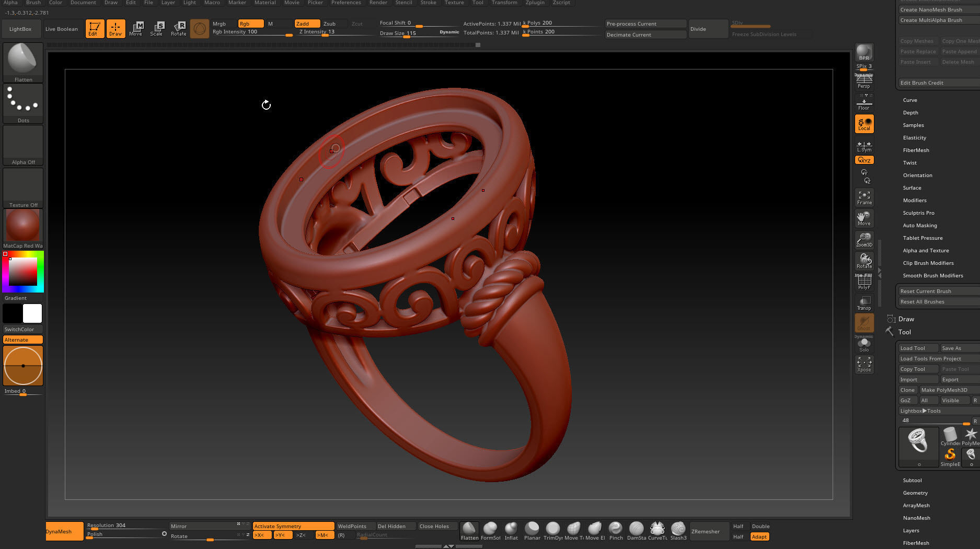
Task: Click the DynaMesh button
Action: click(x=64, y=531)
